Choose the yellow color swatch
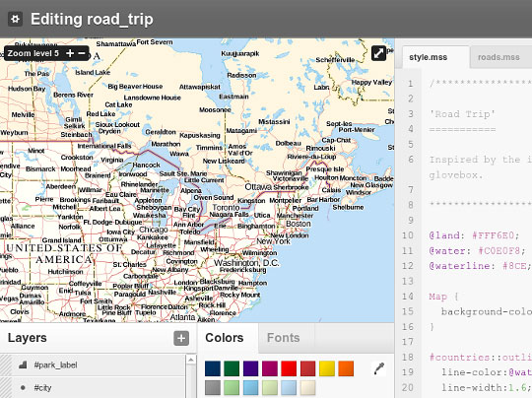The image size is (532, 398). pos(327,368)
